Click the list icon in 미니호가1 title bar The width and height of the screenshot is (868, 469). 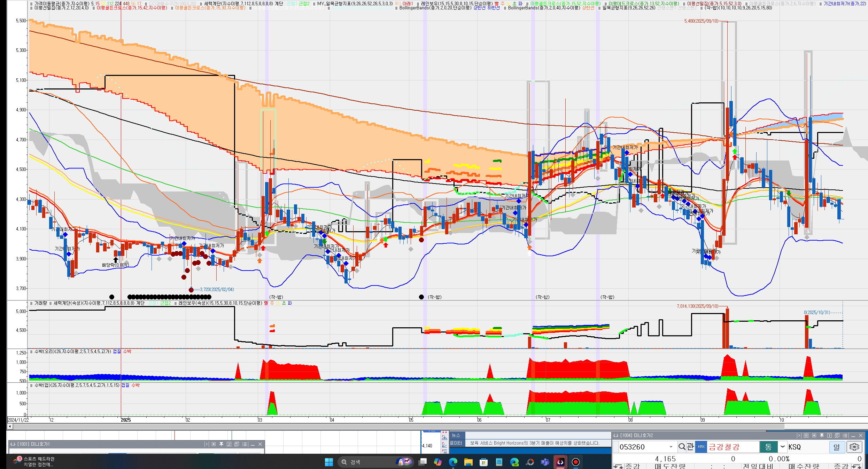click(x=245, y=444)
